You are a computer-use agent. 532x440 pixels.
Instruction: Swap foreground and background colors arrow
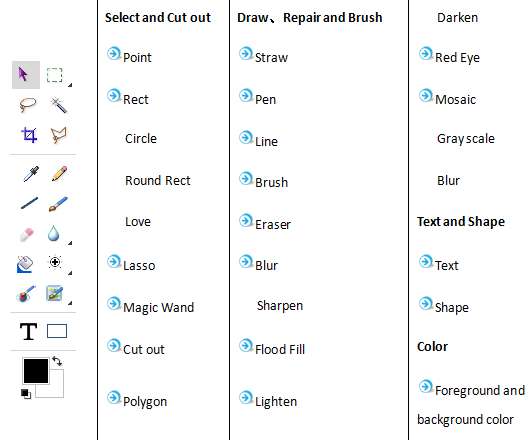tap(57, 361)
